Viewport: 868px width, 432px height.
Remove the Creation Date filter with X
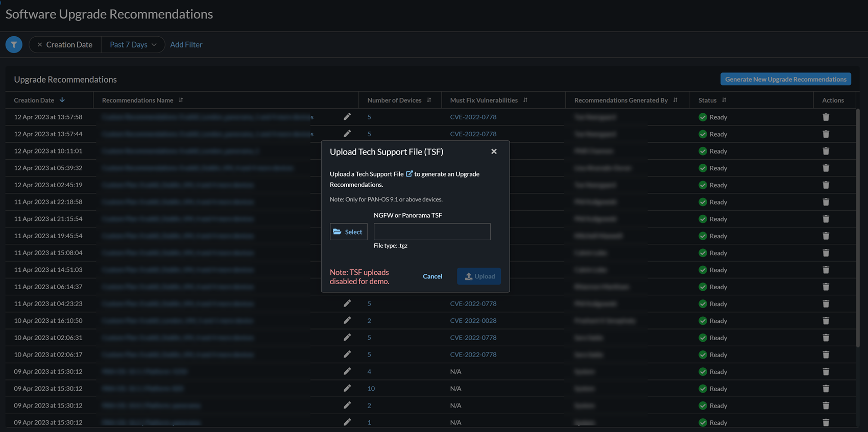pyautogui.click(x=39, y=44)
